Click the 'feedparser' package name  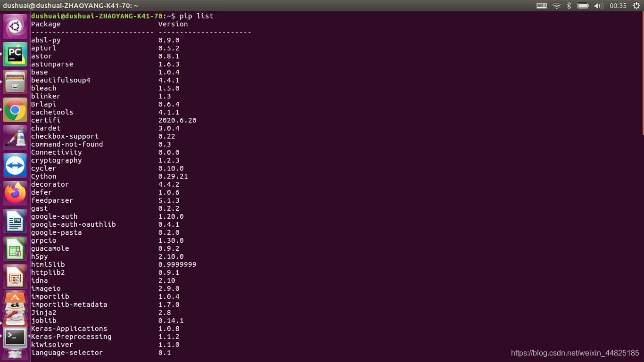(52, 200)
